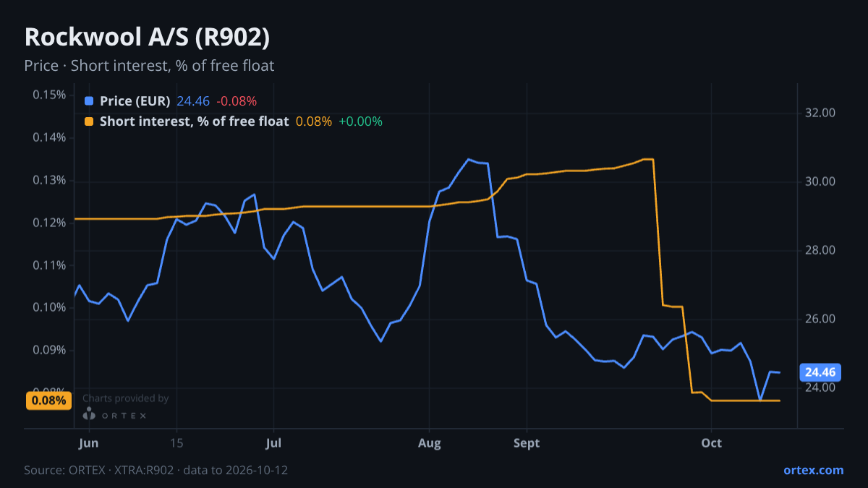
Task: Select the Short interest, % of free float legend label
Action: point(194,121)
